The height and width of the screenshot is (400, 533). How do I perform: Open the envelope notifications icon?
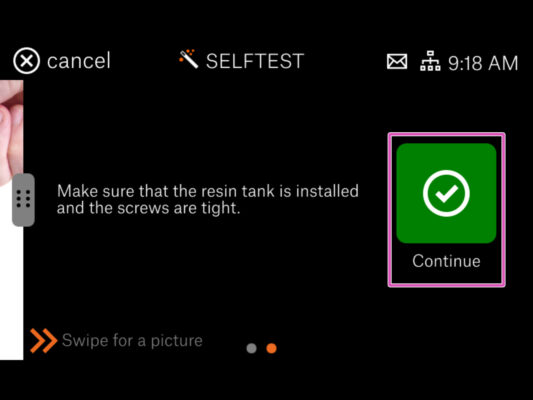click(397, 62)
